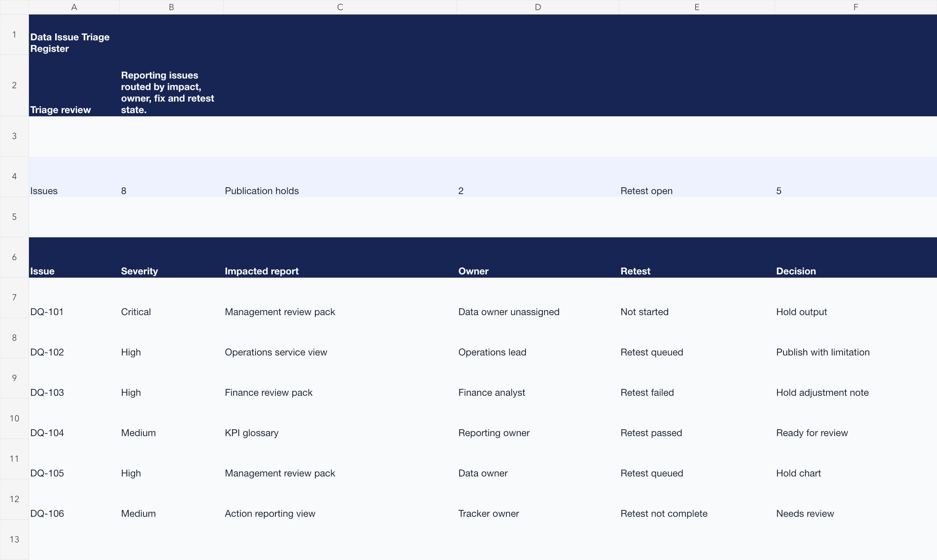This screenshot has height=560, width=937.
Task: Click the 'Publication holds' cell
Action: point(340,176)
